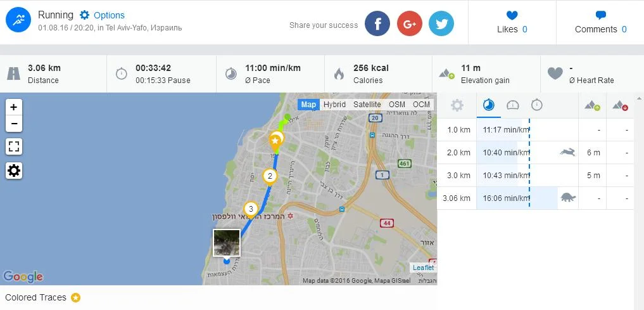Click the Likes heart icon
The height and width of the screenshot is (310, 644).
coord(512,16)
